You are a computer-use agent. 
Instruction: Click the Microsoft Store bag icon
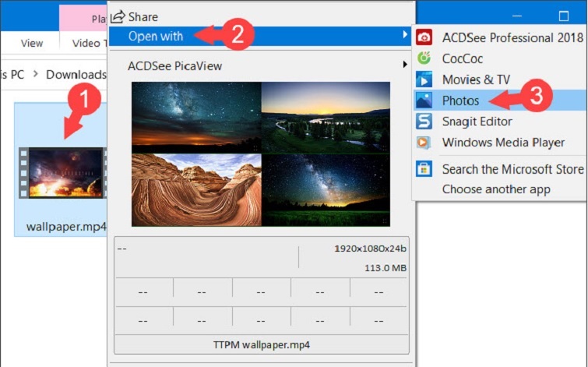424,169
